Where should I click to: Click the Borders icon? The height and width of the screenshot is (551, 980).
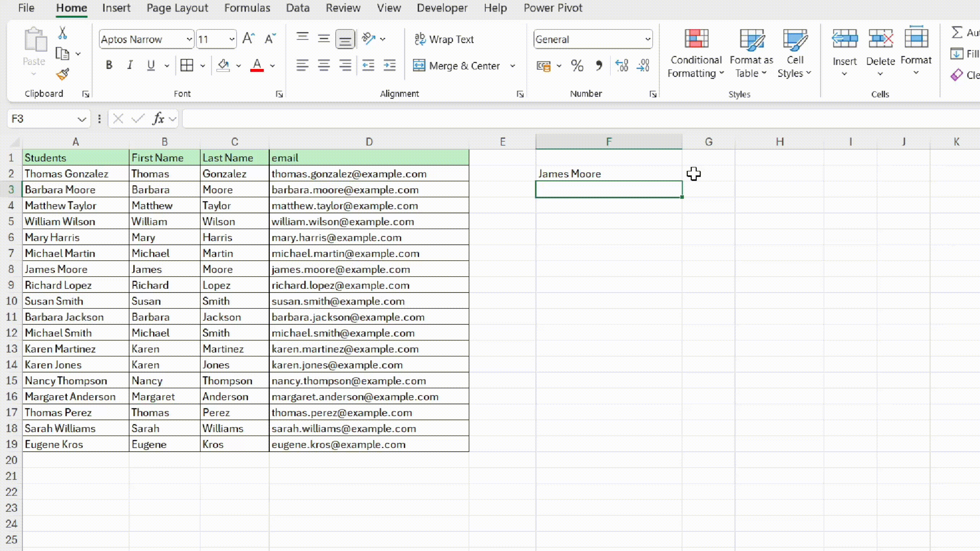(x=187, y=65)
